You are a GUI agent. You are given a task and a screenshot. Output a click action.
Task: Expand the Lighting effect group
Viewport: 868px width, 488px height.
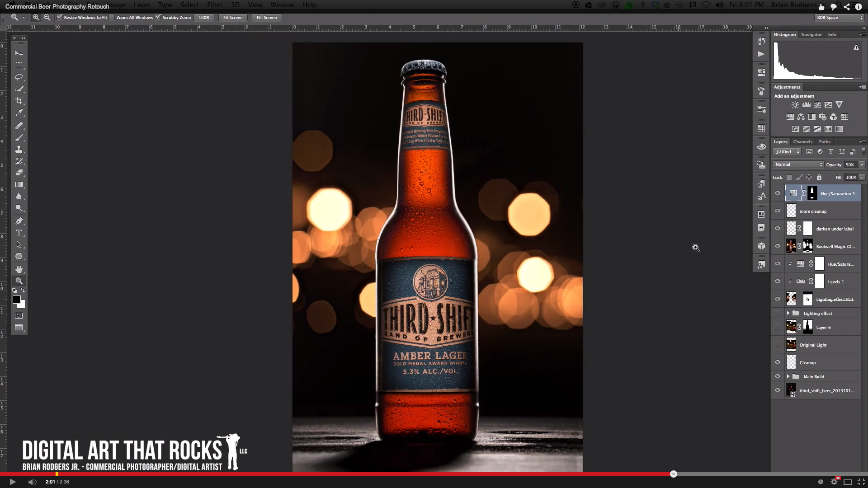788,313
